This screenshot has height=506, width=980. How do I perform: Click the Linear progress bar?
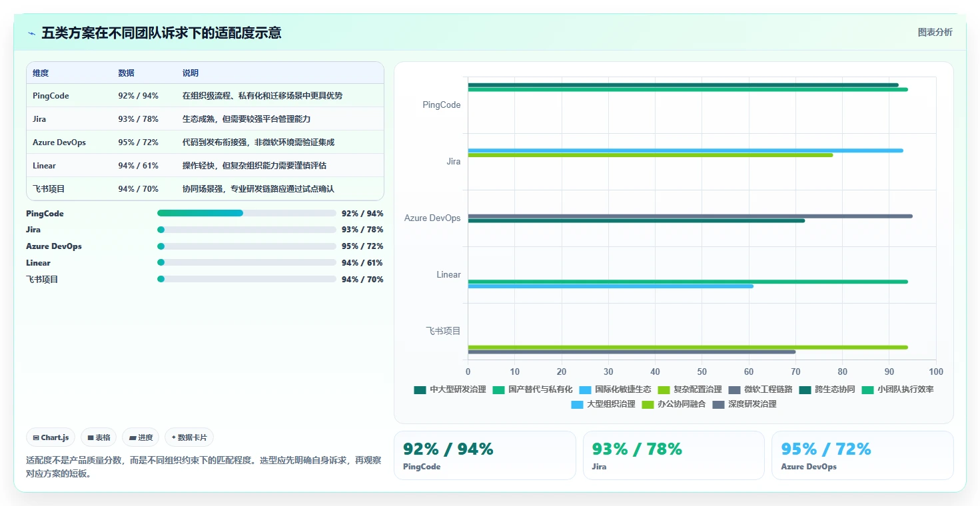tap(246, 262)
